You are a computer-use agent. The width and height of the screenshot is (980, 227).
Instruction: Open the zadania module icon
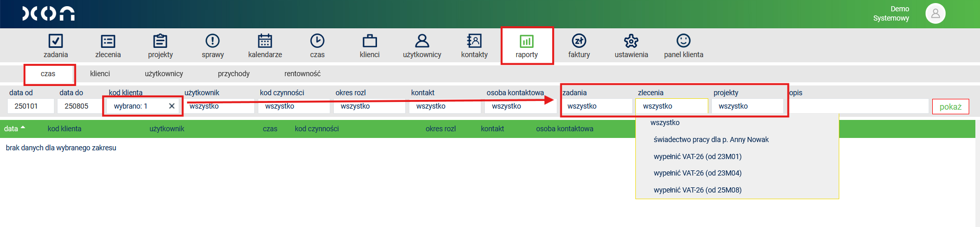tap(55, 41)
